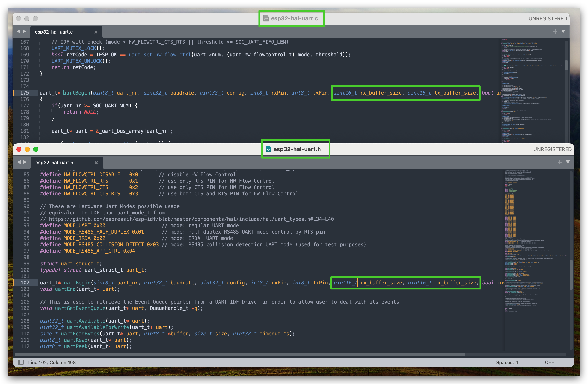Click uartAvailableForWrite on line 109

click(x=98, y=327)
